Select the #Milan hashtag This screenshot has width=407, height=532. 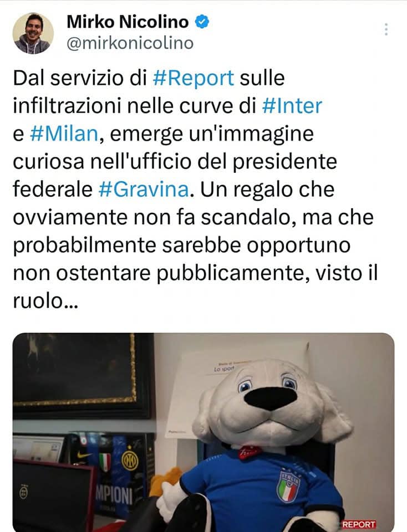(64, 134)
